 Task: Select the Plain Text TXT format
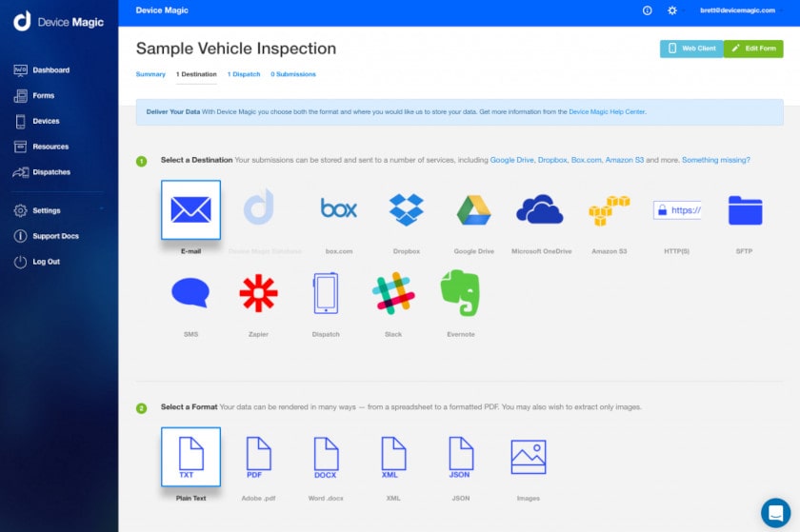tap(190, 457)
